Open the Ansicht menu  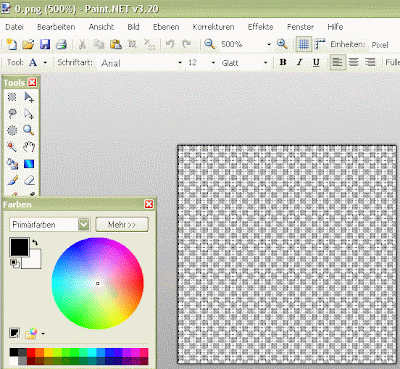[101, 27]
